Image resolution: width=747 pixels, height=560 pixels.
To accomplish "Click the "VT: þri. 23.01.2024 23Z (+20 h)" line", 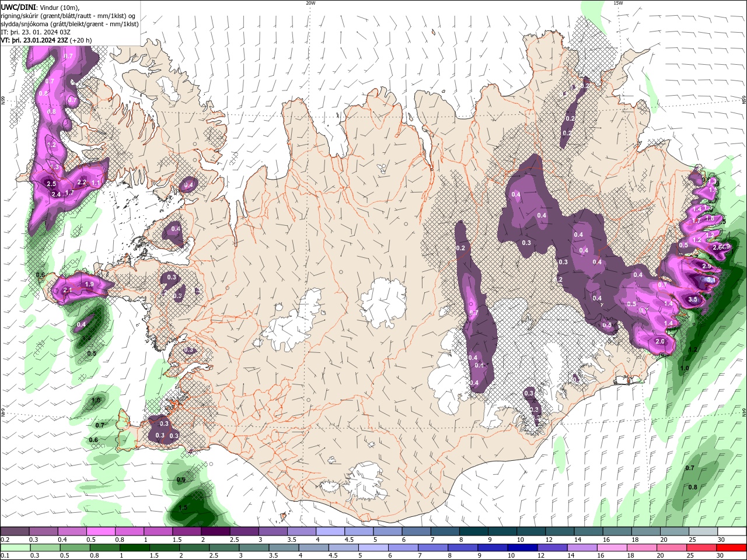I will [47, 40].
